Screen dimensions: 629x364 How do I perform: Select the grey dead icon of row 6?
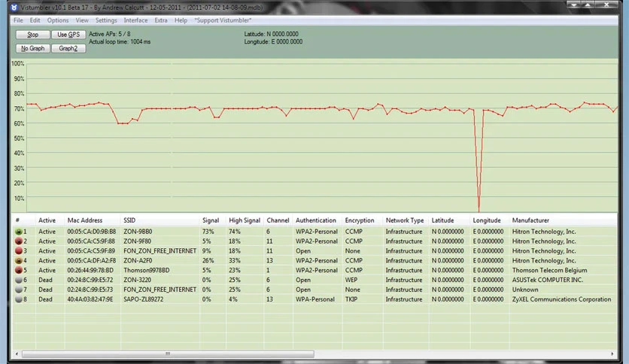(19, 280)
